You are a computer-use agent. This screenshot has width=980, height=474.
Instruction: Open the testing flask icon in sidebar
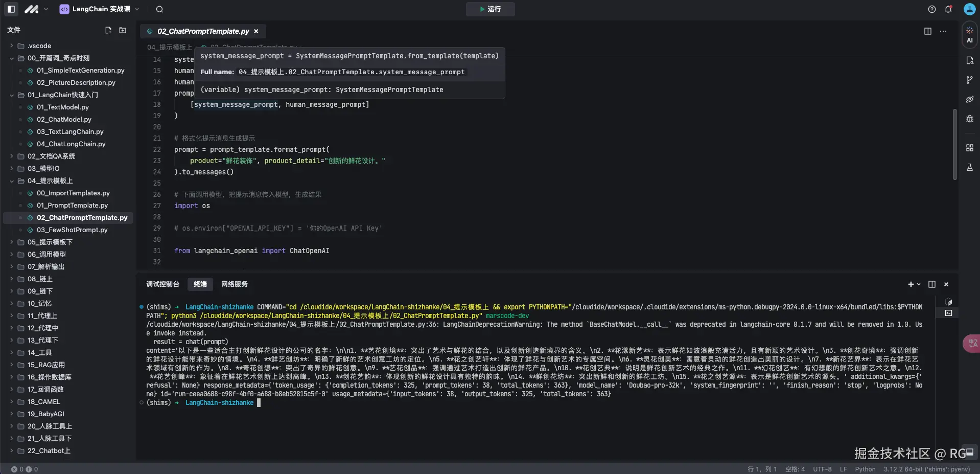click(x=970, y=167)
